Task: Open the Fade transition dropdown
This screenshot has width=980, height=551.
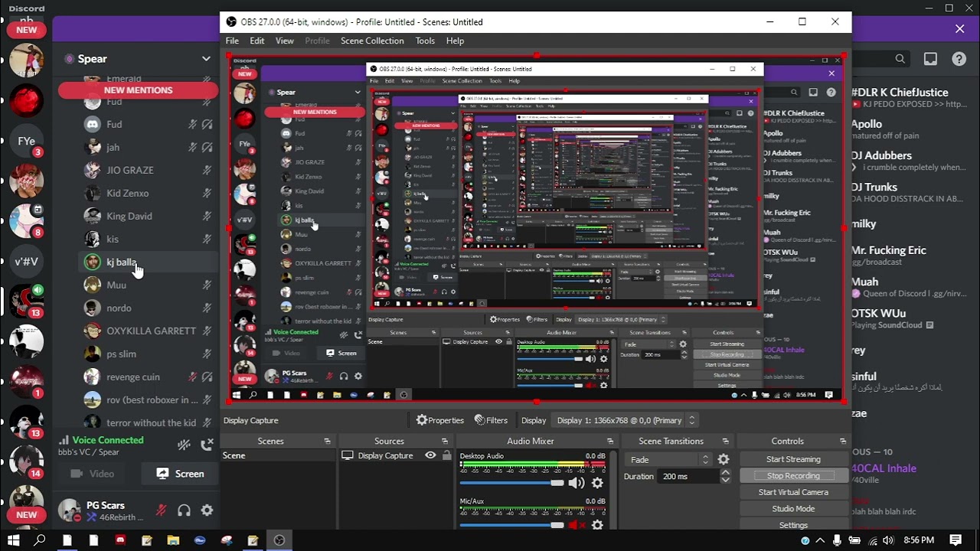Action: (670, 459)
